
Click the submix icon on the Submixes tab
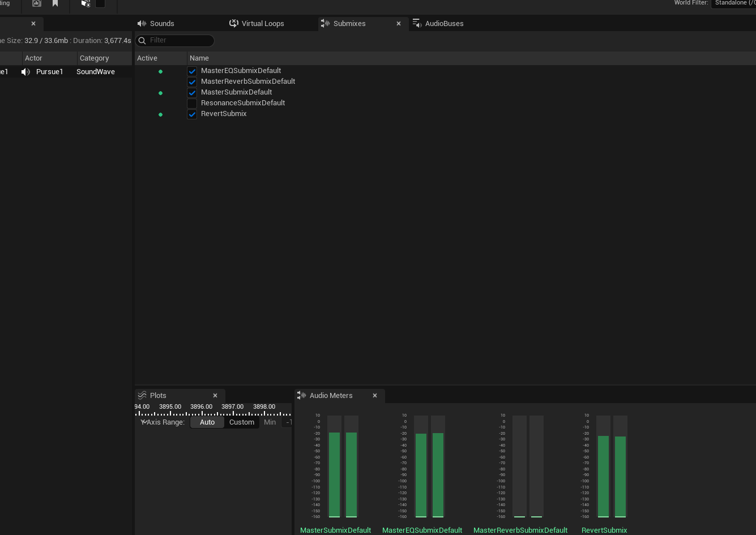click(x=326, y=23)
